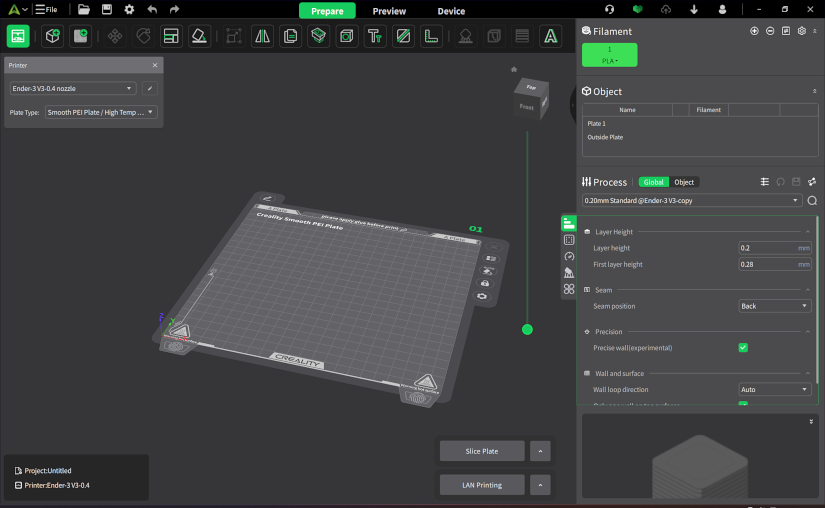Image resolution: width=825 pixels, height=508 pixels.
Task: Open the Plate Type dropdown
Action: tap(101, 112)
